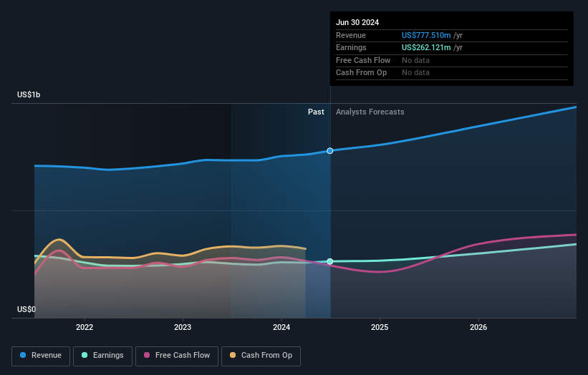Image resolution: width=588 pixels, height=375 pixels.
Task: Toggle the Free Cash Flow legend button
Action: pos(177,356)
